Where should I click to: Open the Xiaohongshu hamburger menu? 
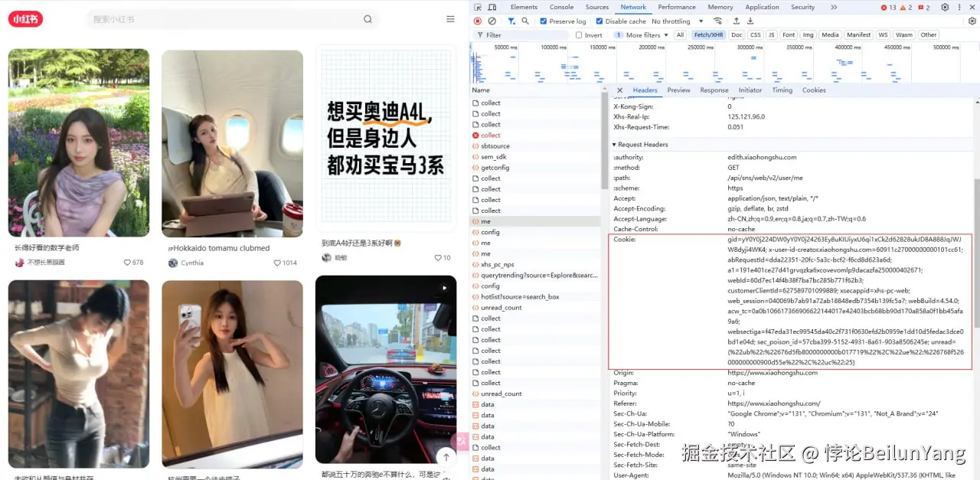[450, 19]
